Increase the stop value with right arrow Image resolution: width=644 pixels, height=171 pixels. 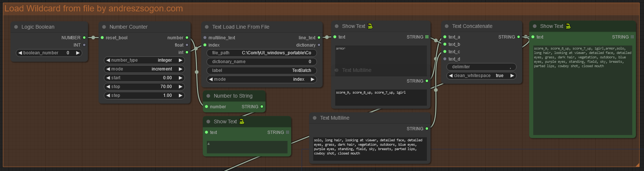coord(180,87)
